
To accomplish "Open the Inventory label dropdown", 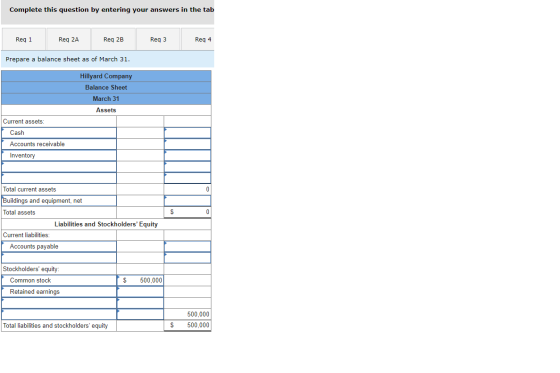I will (x=59, y=155).
